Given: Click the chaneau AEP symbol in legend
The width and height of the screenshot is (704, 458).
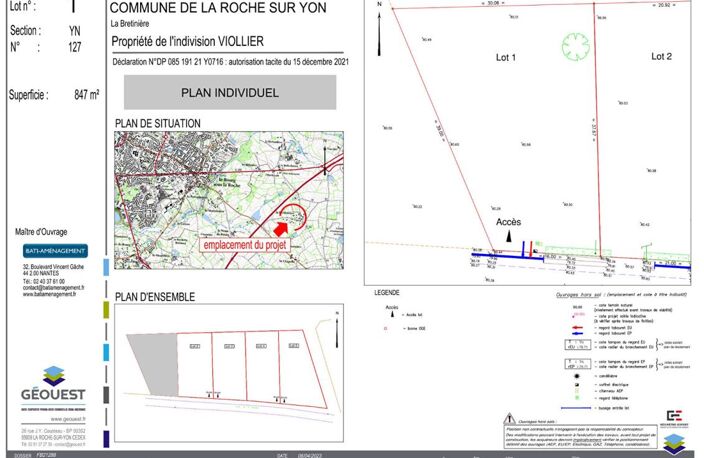Looking at the screenshot, I should tap(577, 391).
